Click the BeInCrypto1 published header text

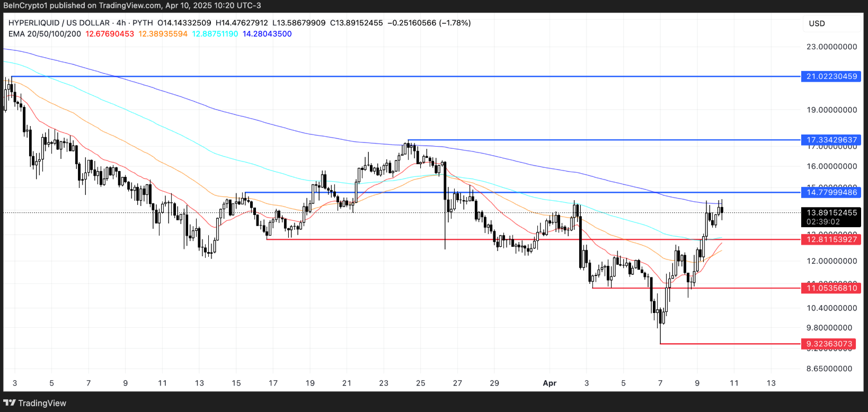tap(132, 6)
